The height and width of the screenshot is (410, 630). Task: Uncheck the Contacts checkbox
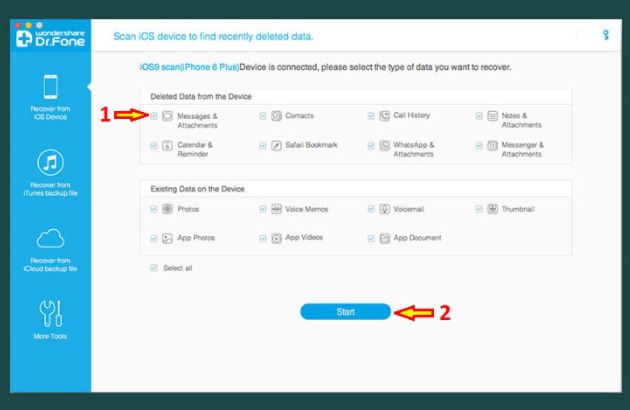[x=262, y=116]
